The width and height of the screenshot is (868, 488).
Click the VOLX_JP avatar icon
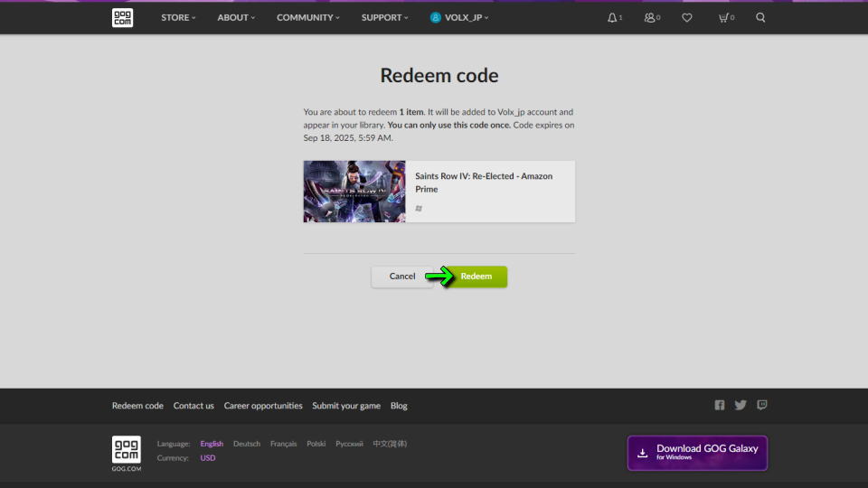[436, 18]
